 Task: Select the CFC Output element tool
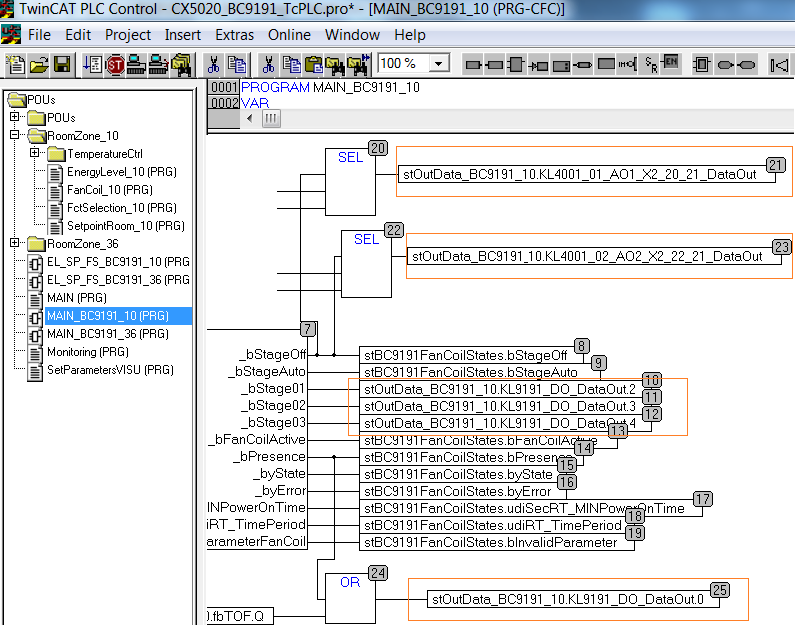point(494,65)
